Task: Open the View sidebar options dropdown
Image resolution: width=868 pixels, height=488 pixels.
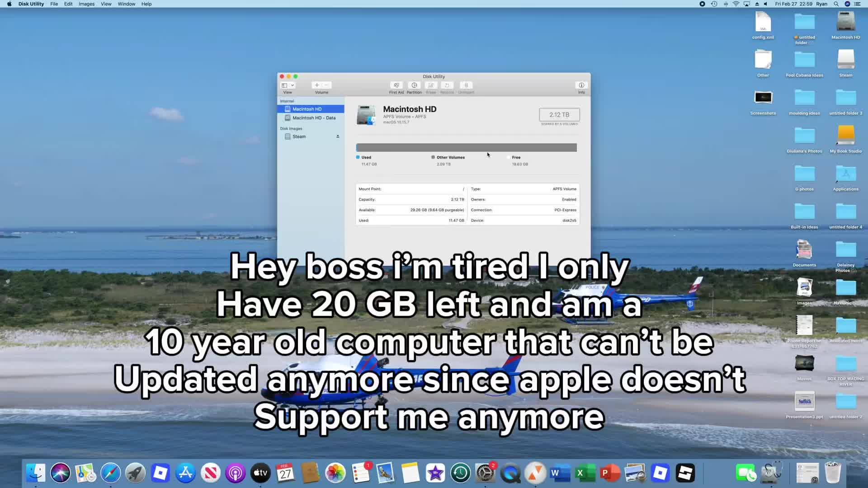Action: [288, 85]
